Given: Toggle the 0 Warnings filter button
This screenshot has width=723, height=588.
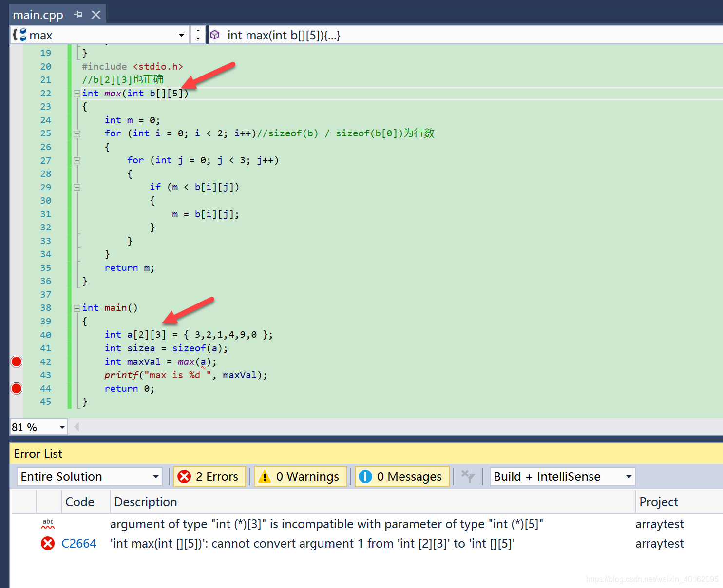Looking at the screenshot, I should [x=300, y=476].
